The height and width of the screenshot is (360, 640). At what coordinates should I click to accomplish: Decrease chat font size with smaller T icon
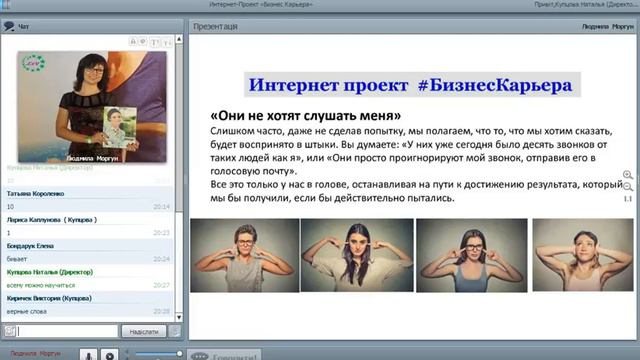pyautogui.click(x=167, y=42)
